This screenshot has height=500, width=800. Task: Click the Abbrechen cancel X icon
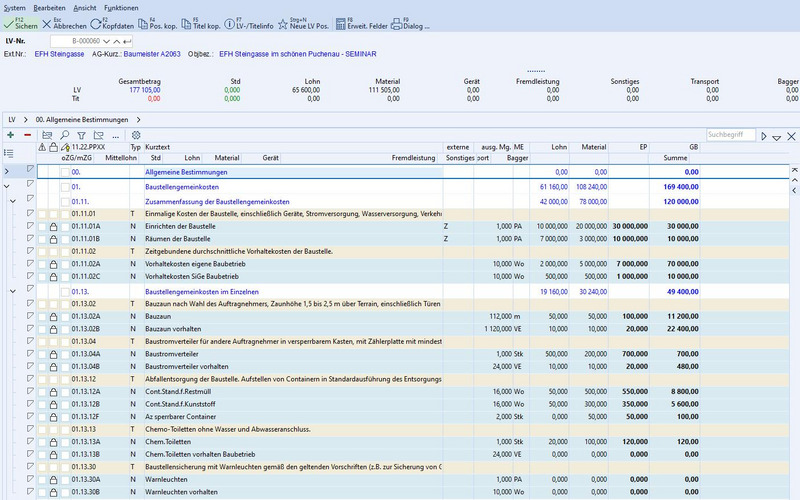(x=47, y=22)
